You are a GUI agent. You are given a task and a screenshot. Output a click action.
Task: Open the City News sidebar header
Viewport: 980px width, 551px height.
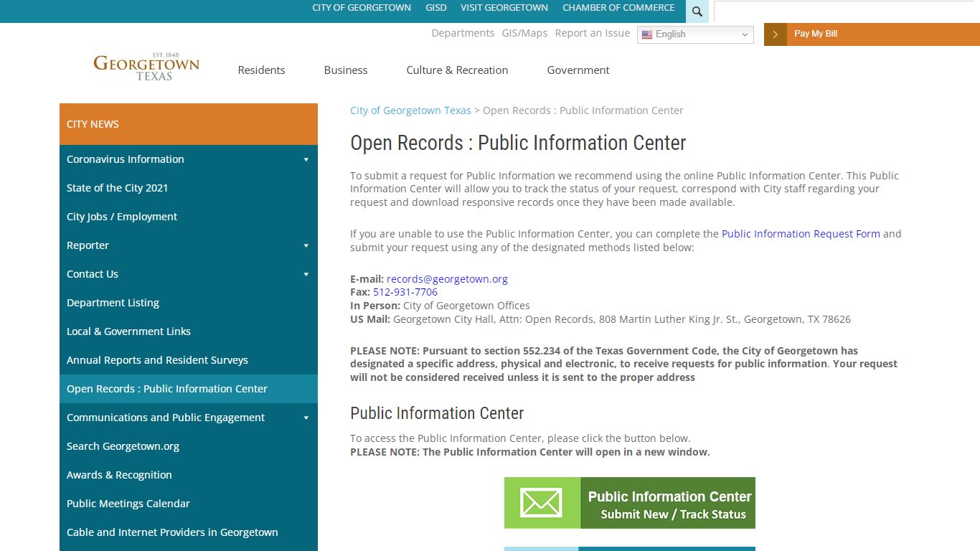(x=189, y=124)
